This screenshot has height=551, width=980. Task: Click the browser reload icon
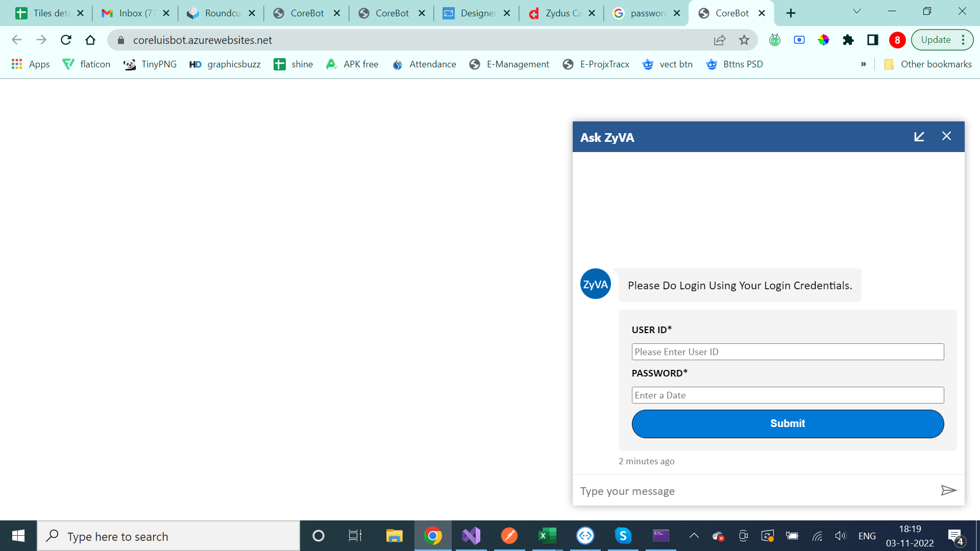click(66, 40)
